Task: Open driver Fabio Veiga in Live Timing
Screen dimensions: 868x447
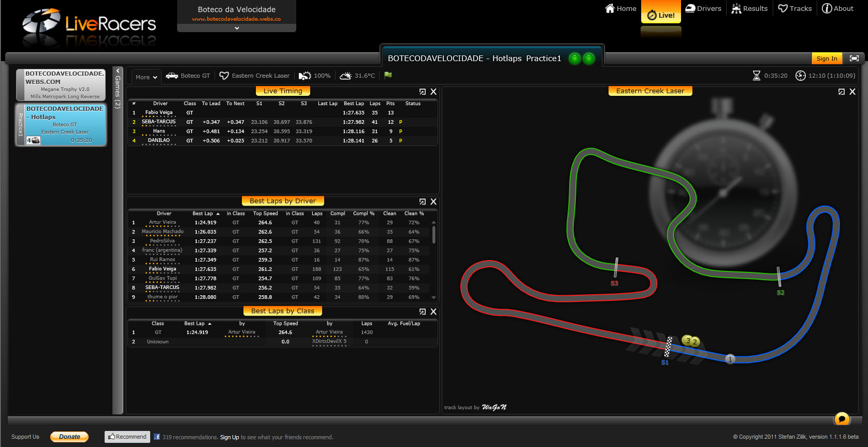Action: click(159, 112)
